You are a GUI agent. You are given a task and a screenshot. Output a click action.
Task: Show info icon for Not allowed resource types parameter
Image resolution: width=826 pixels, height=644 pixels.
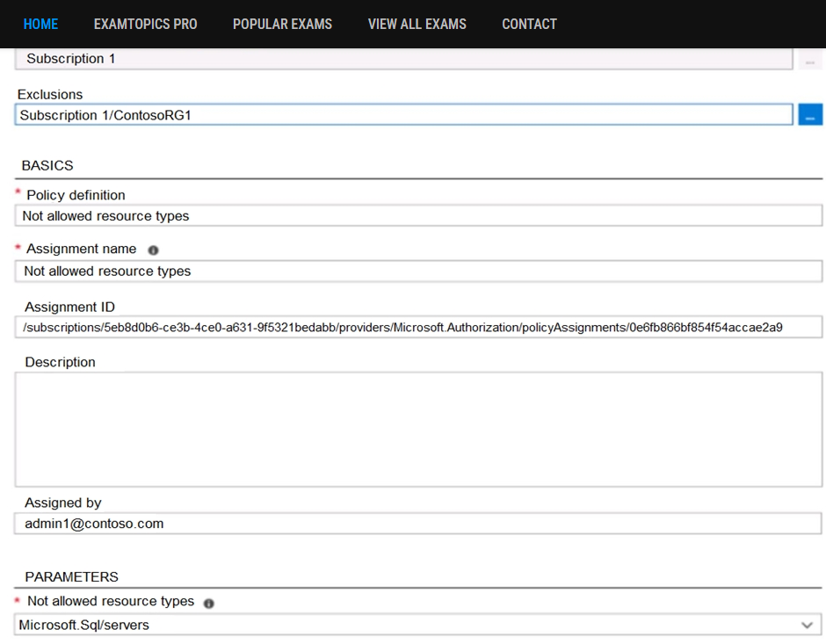tap(208, 604)
